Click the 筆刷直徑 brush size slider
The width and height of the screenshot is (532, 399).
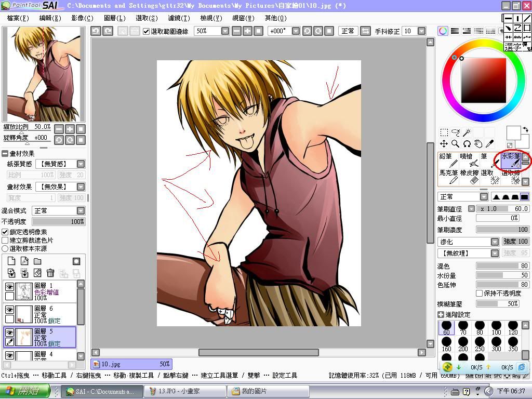pyautogui.click(x=502, y=209)
